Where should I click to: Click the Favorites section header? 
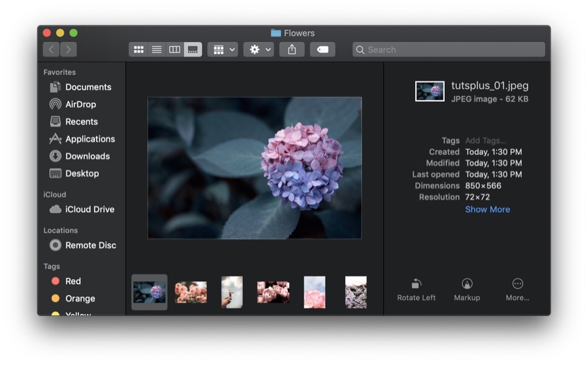pyautogui.click(x=59, y=72)
